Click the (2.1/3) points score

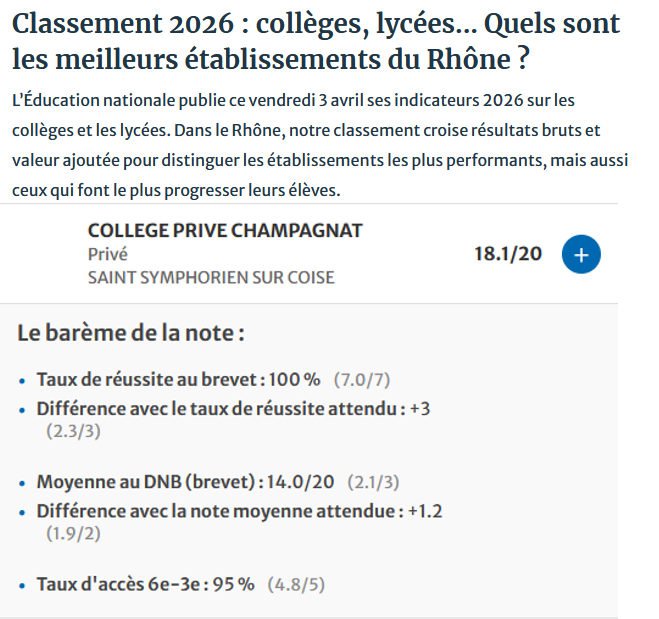[373, 482]
